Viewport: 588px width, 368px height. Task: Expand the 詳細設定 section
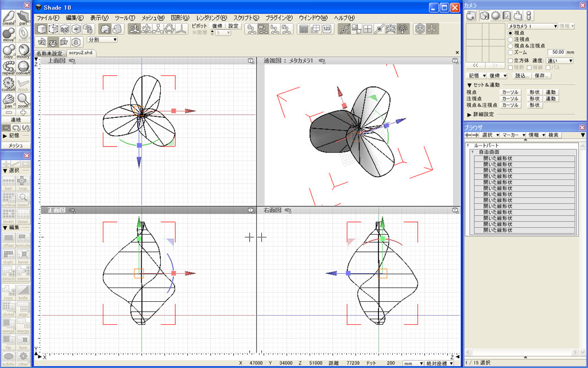click(x=469, y=114)
